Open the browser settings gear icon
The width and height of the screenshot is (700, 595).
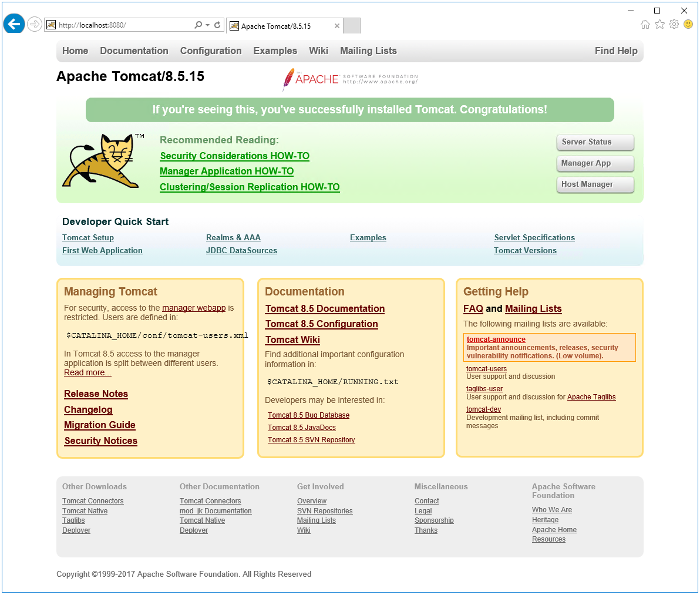(674, 25)
